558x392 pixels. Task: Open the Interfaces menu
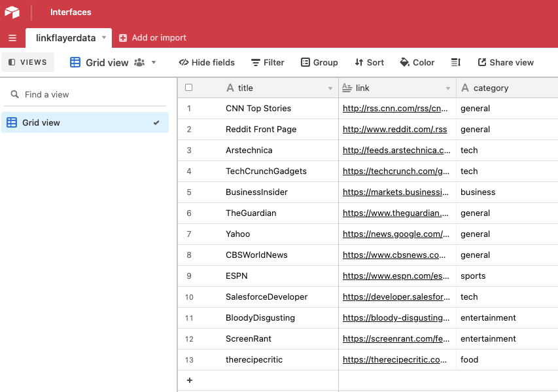(x=71, y=12)
